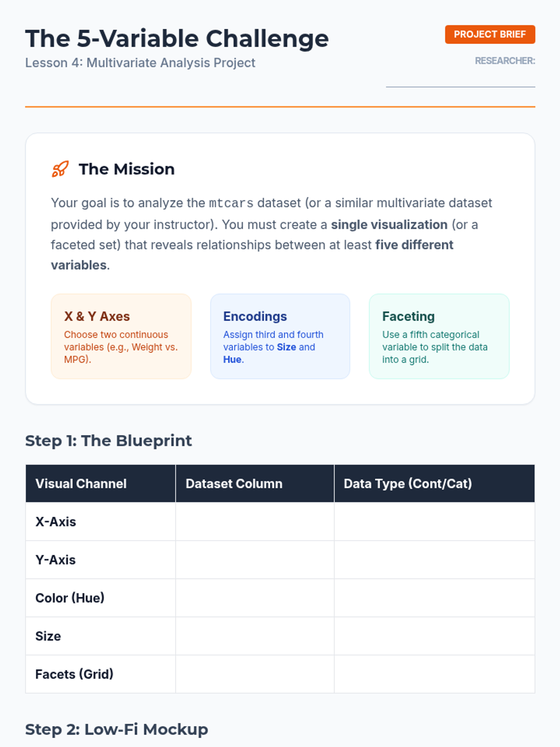Click the Dataset Column header
Screen dimensions: 560x747
pos(234,484)
